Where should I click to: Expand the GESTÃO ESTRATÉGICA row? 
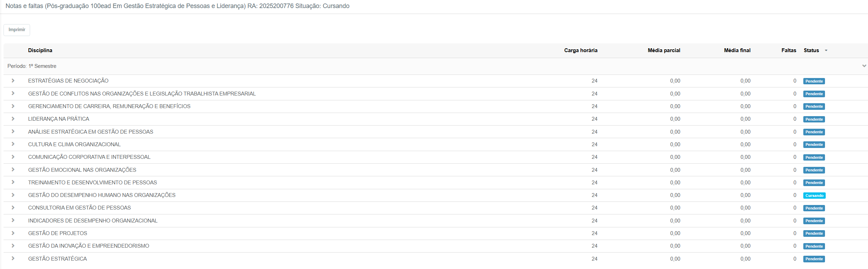point(13,259)
